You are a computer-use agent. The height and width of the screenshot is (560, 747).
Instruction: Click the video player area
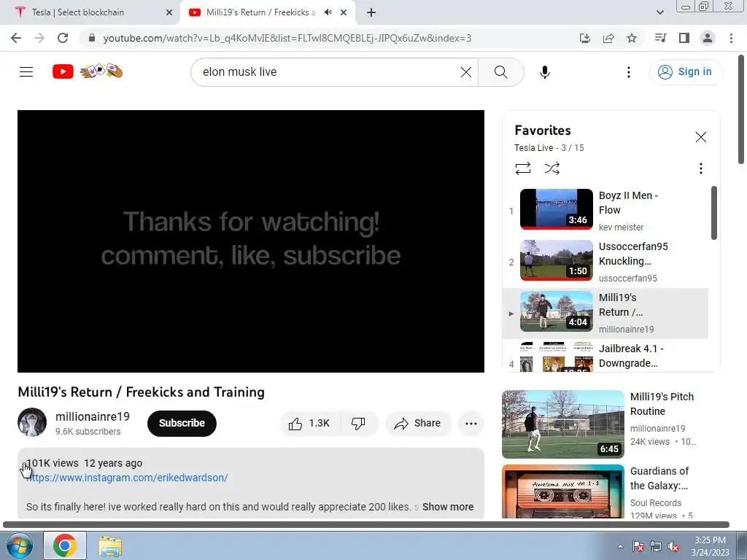click(x=251, y=241)
